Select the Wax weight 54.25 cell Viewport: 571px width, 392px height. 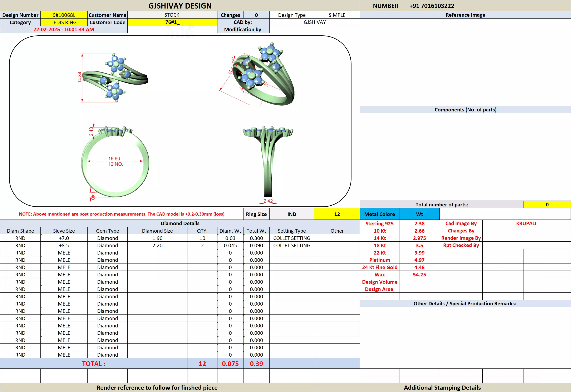pyautogui.click(x=419, y=275)
